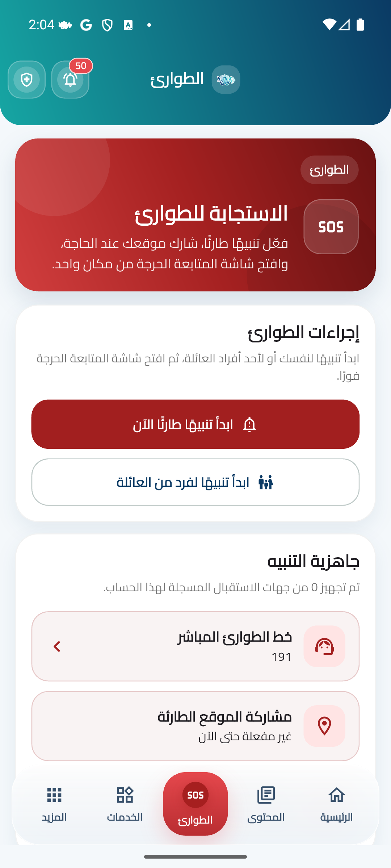Image resolution: width=391 pixels, height=868 pixels.
Task: Tap the family icon on outlined button
Action: click(x=266, y=482)
